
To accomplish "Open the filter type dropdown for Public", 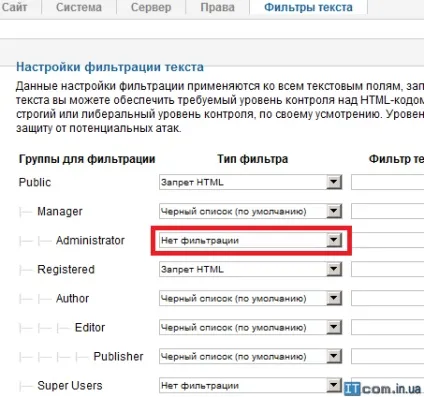I will pos(251,182).
